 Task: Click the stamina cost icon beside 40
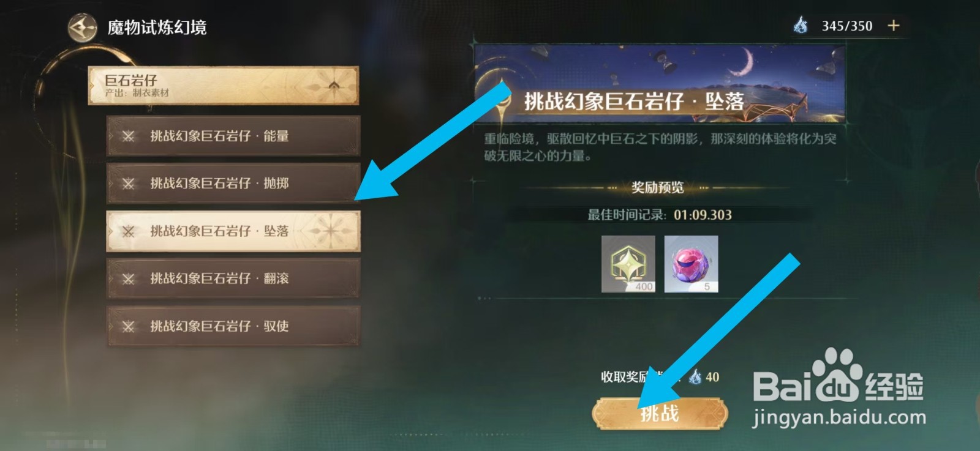click(695, 377)
